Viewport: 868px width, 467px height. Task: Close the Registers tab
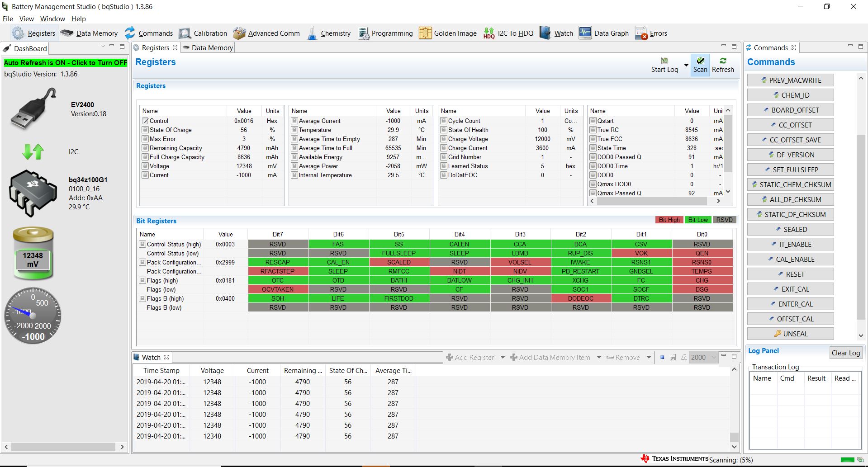point(175,47)
